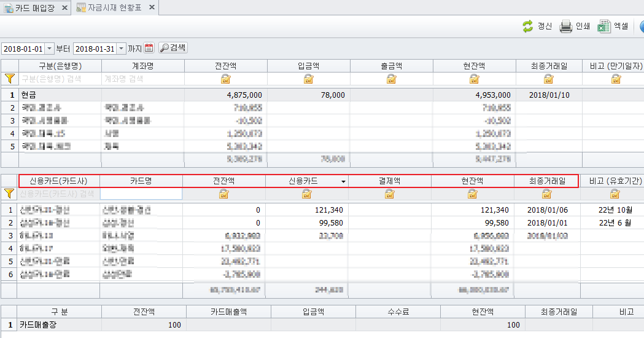The height and width of the screenshot is (338, 644).
Task: Click the 갱신 refresh icon
Action: (x=528, y=26)
